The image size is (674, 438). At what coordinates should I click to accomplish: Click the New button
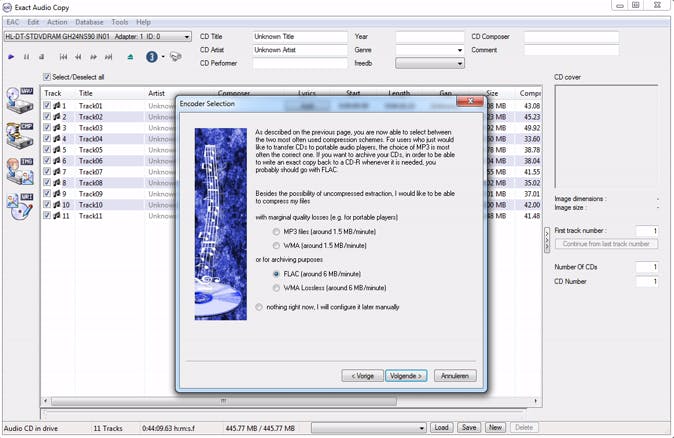coord(495,428)
